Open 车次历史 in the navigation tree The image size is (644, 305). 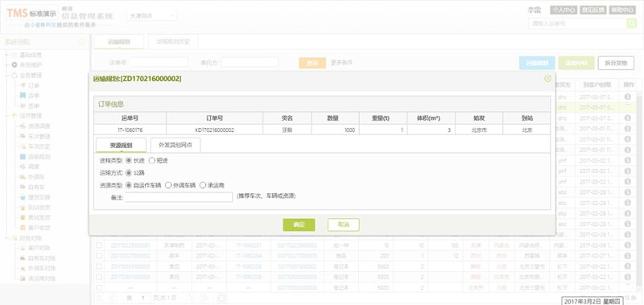39,146
